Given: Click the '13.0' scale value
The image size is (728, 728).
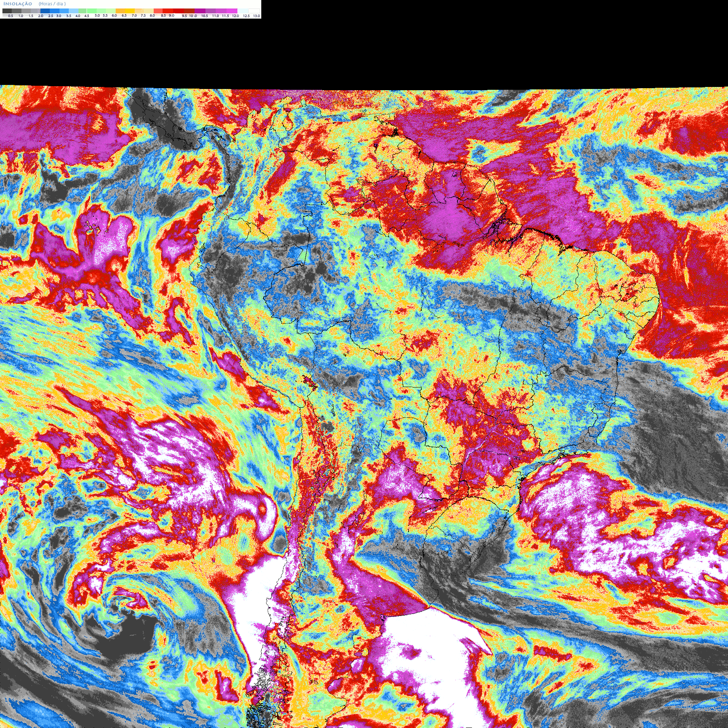Looking at the screenshot, I should pos(256,16).
